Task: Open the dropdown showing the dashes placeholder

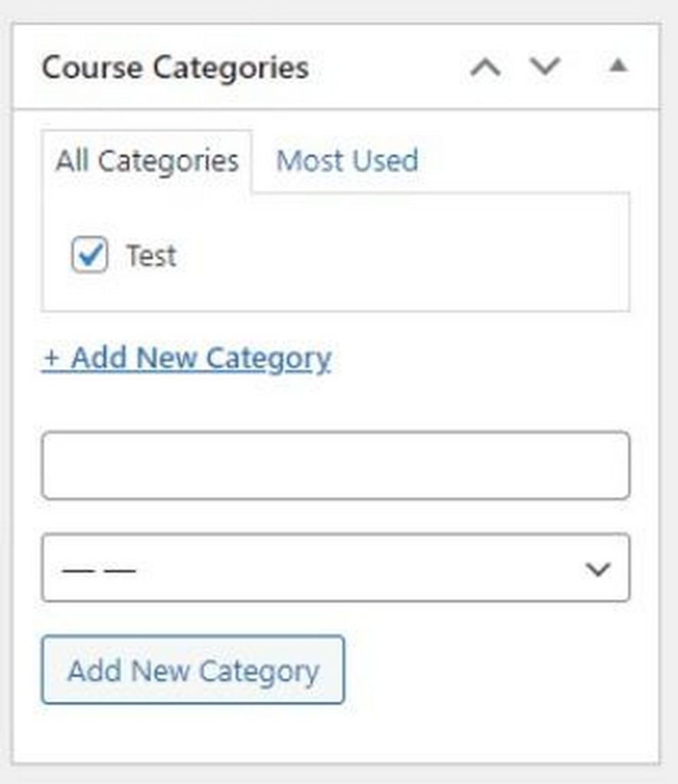Action: pyautogui.click(x=335, y=567)
